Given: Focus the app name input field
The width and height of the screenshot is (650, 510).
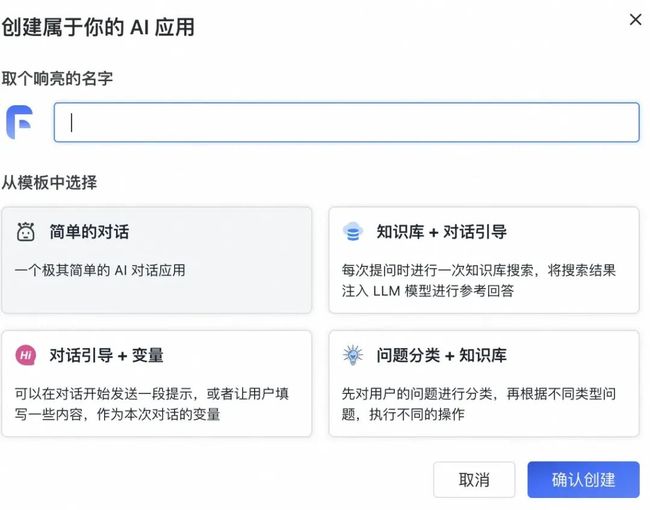Looking at the screenshot, I should coord(347,122).
